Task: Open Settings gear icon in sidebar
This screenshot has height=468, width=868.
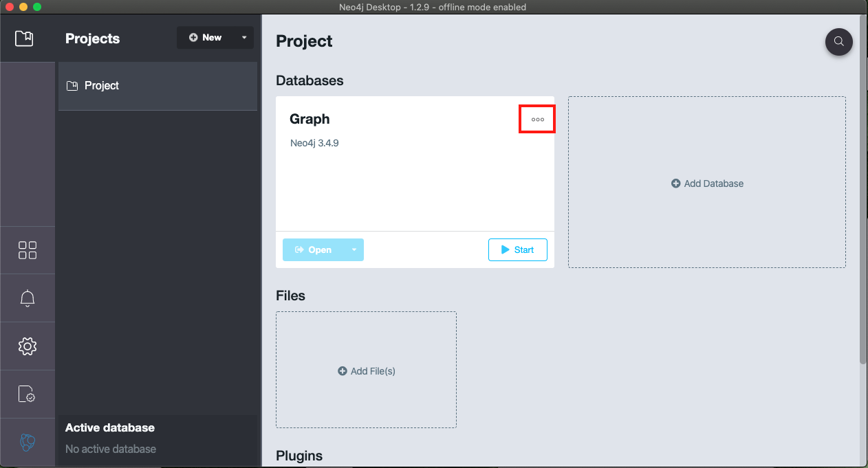Action: coord(28,346)
